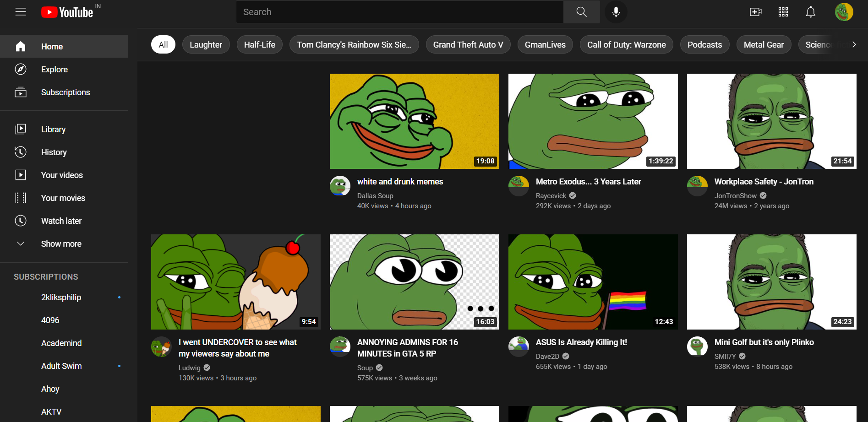Open Dallas Soup channel avatar
The height and width of the screenshot is (422, 868).
point(340,186)
